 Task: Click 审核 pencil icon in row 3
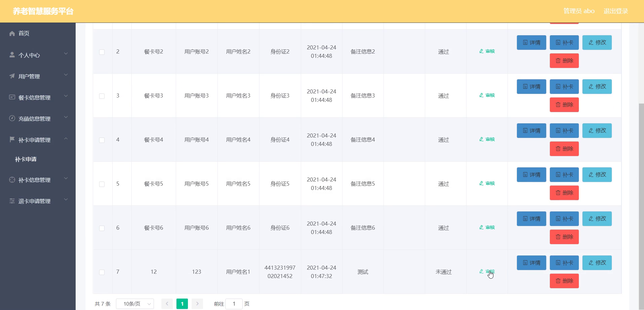click(x=481, y=95)
